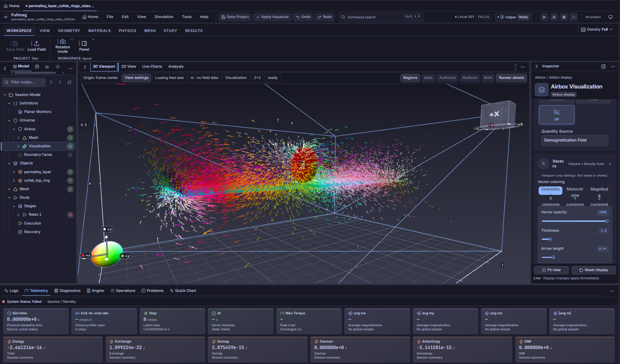Click the Fit view button
The width and height of the screenshot is (620, 364).
click(x=551, y=270)
